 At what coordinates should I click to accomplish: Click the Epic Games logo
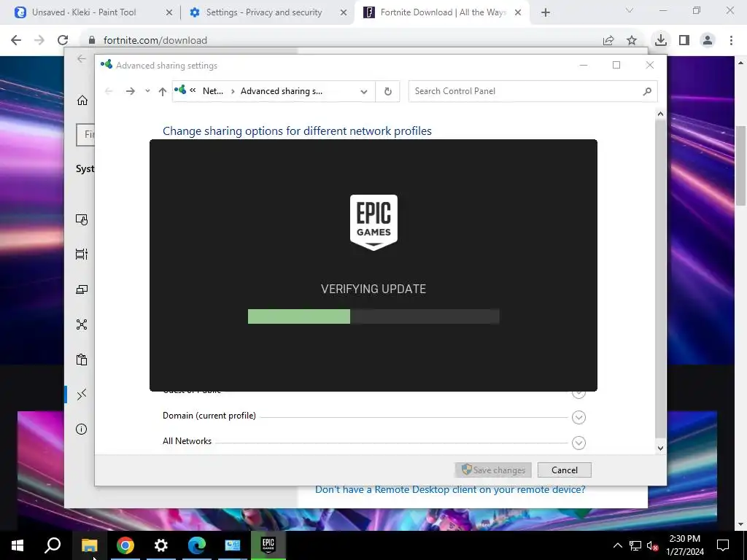[x=374, y=222]
